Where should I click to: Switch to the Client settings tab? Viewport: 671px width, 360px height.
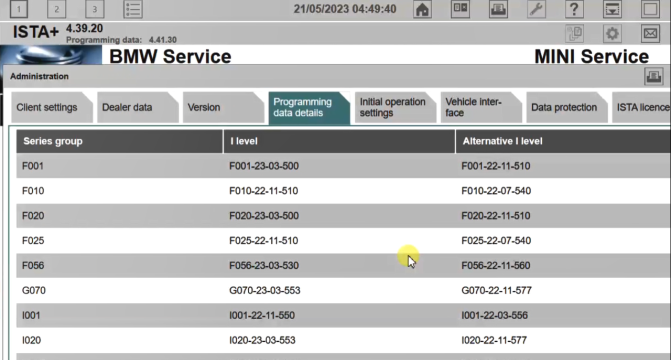point(51,107)
